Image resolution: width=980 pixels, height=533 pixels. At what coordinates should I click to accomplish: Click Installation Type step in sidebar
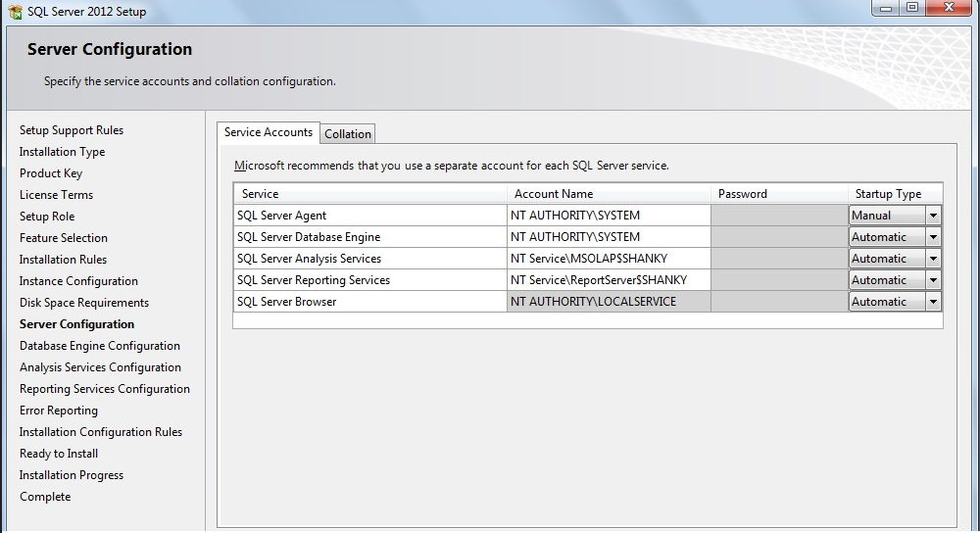62,152
